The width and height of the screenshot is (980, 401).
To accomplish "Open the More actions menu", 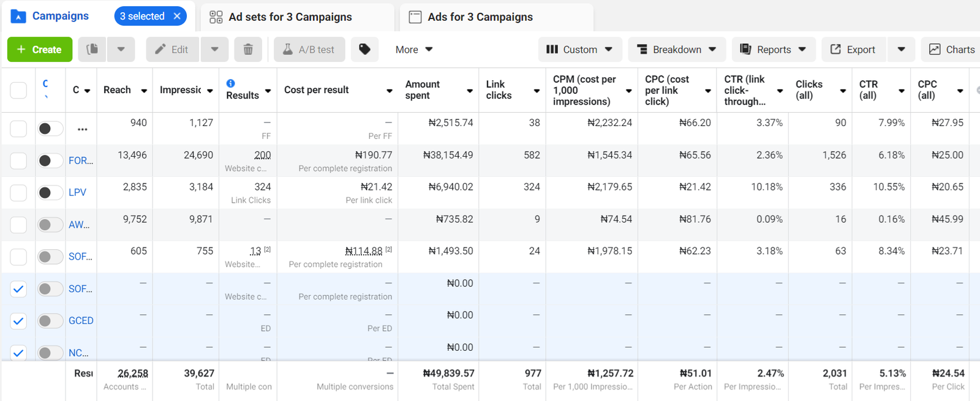I will click(413, 50).
